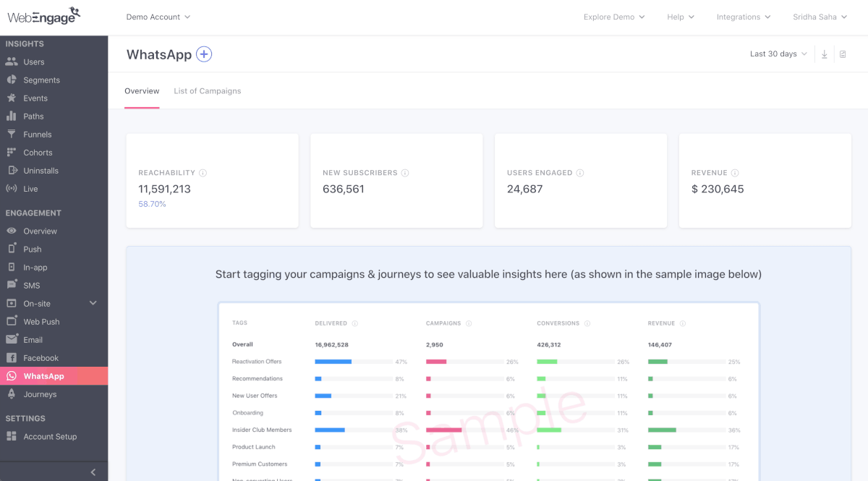
Task: Open Cohorts insights page
Action: click(x=38, y=153)
